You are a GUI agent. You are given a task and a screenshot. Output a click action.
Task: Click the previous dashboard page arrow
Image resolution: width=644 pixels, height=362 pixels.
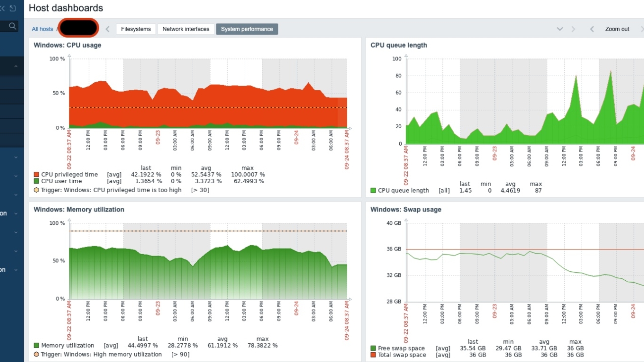click(107, 29)
